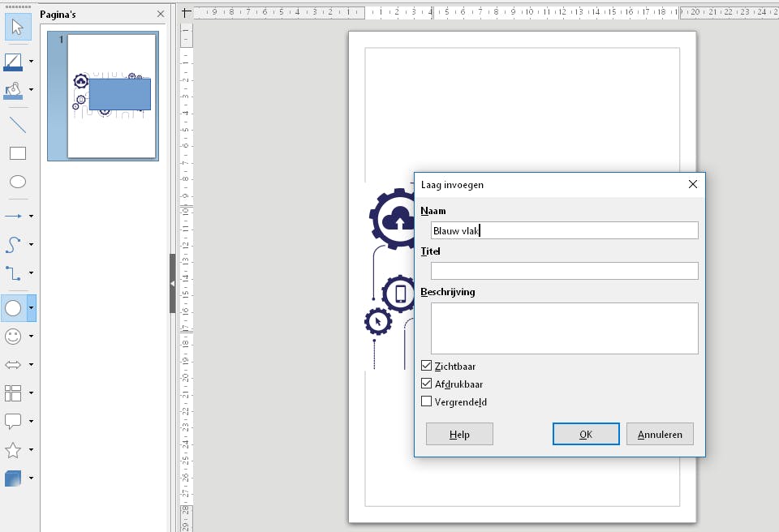Expand Basic Shapes dropdown
The image size is (779, 532).
pyautogui.click(x=32, y=308)
